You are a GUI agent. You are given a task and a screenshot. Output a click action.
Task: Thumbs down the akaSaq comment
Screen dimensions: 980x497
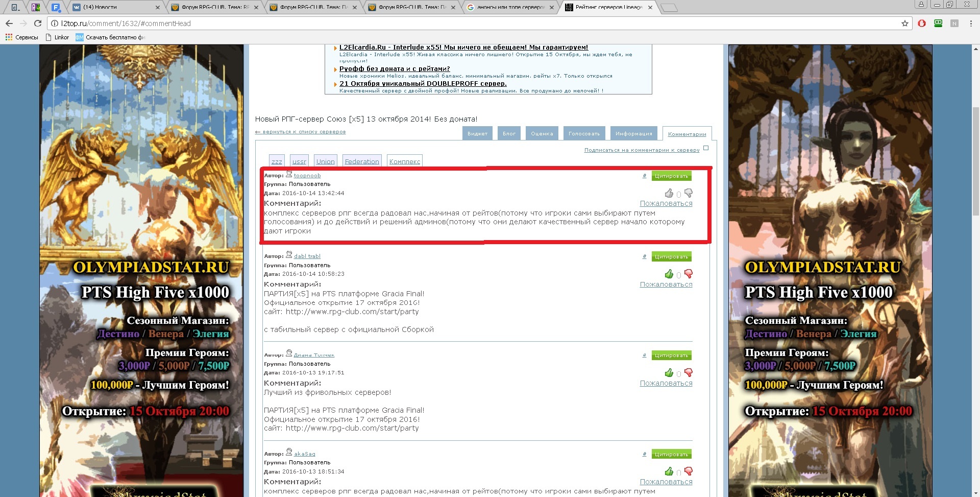(689, 471)
